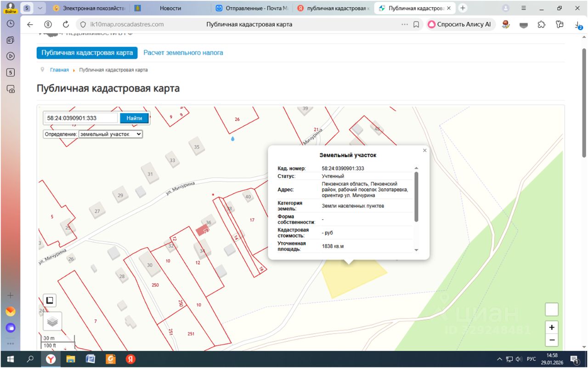Screen dimensions: 588x368
Task: Open Windows Start menu
Action: pyautogui.click(x=10, y=359)
